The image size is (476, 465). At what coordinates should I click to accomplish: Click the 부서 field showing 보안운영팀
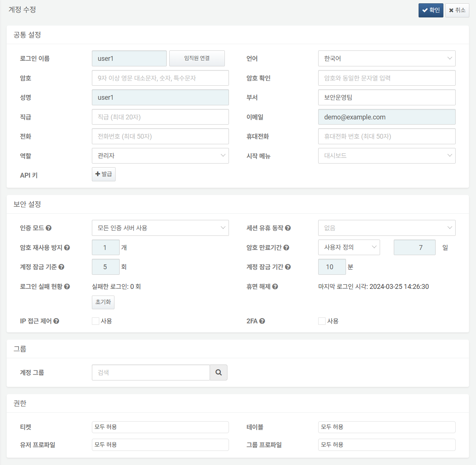click(x=387, y=98)
